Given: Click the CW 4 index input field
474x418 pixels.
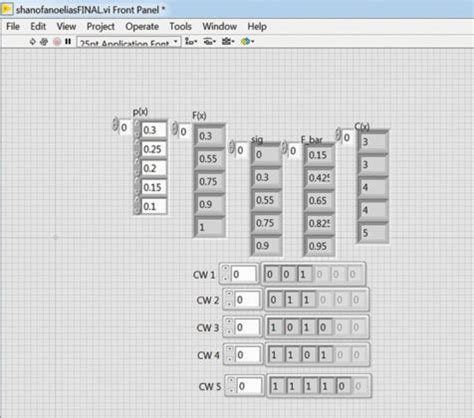Looking at the screenshot, I should click(x=248, y=355).
